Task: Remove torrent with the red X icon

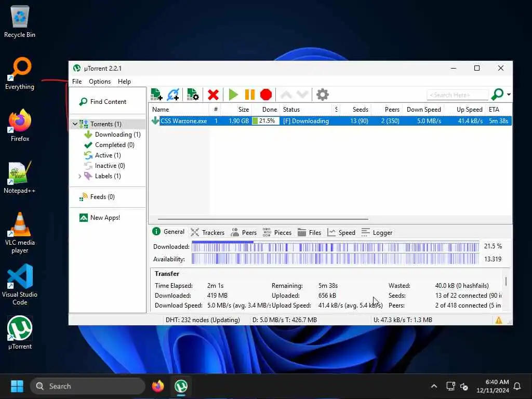Action: (213, 95)
